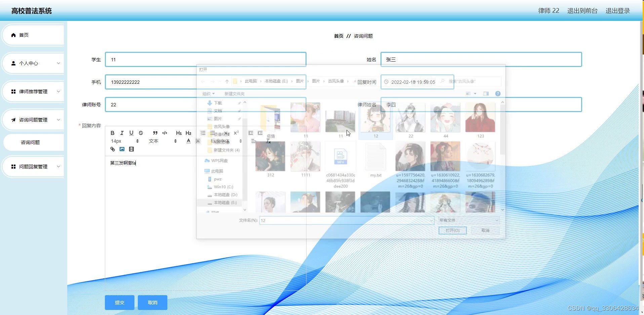
Task: Insert a hyperlink in reply editor
Action: 113,149
